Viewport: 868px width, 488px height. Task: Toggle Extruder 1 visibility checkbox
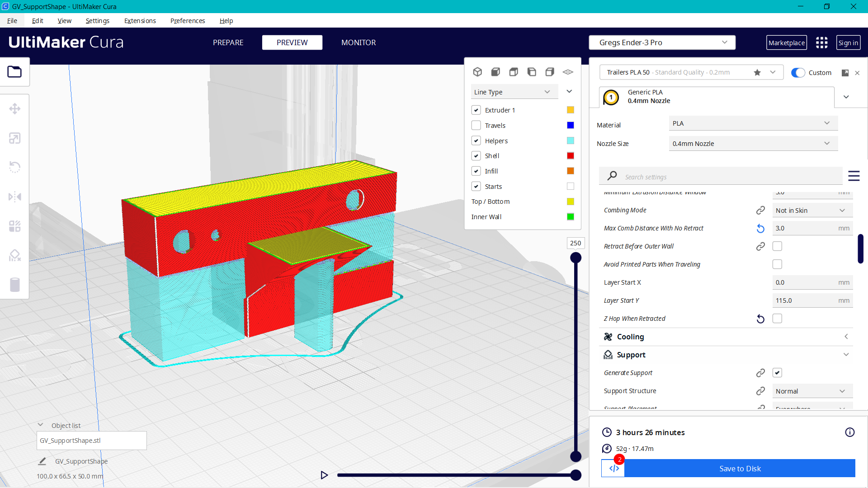476,110
